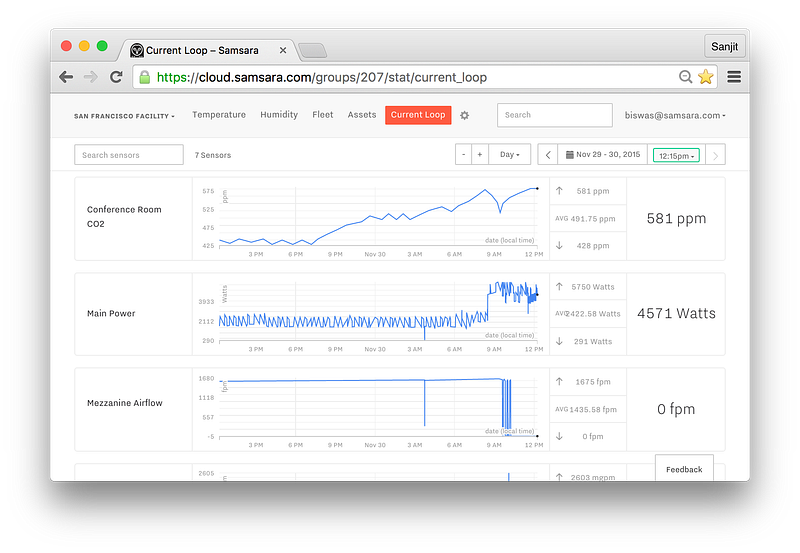Click the bookmark star icon
800x553 pixels.
coord(706,77)
